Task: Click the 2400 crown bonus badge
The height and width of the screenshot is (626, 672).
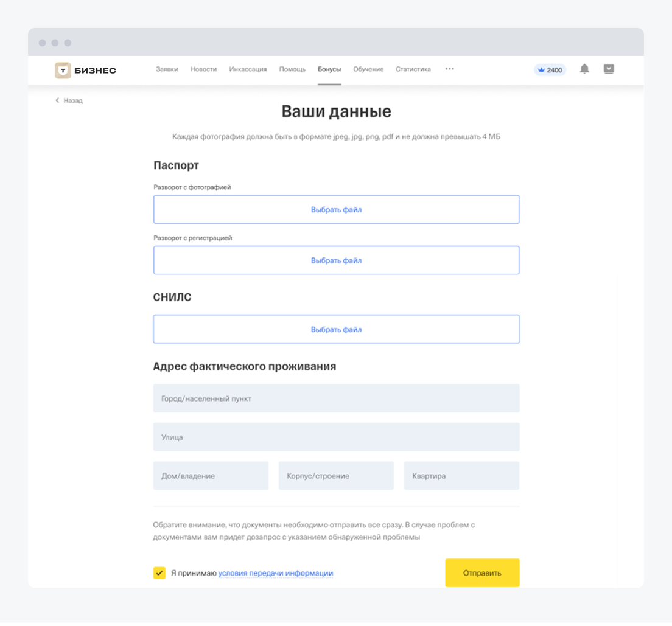Action: click(550, 70)
